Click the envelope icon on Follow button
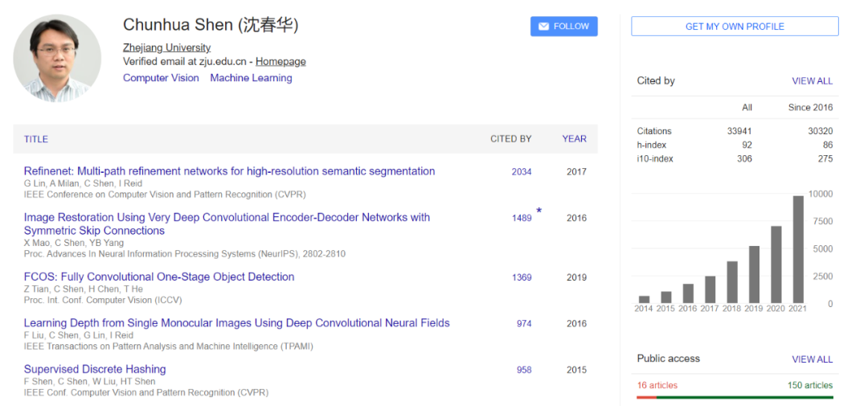 (544, 27)
